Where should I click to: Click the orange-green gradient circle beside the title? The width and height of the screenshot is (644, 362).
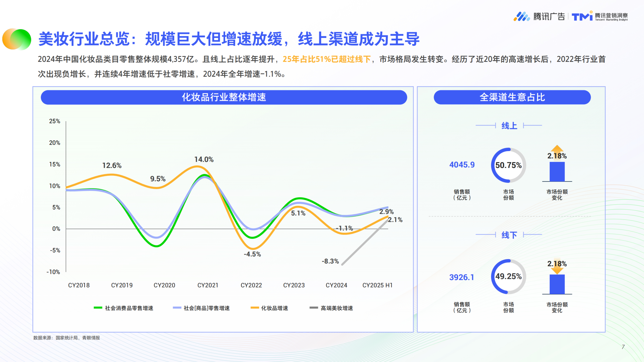[17, 39]
